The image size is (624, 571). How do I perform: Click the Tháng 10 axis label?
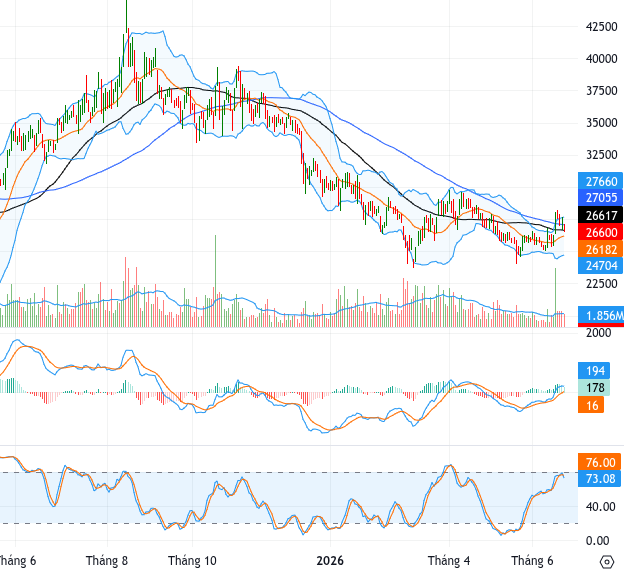(x=192, y=561)
